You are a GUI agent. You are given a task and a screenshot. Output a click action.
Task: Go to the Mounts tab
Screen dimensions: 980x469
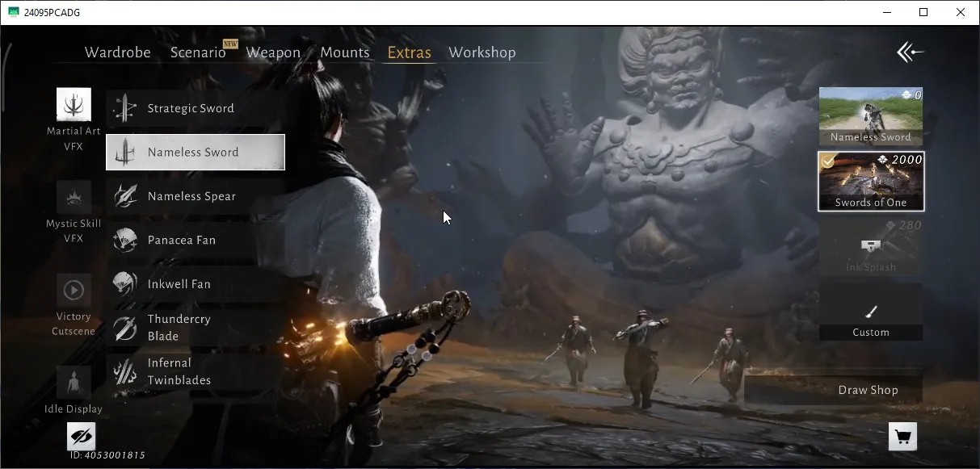tap(345, 52)
